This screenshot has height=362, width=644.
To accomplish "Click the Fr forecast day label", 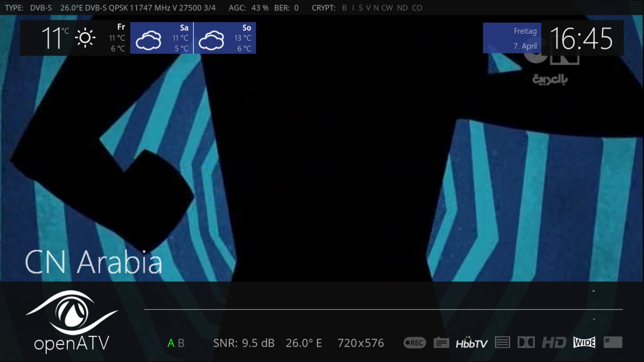I will pyautogui.click(x=121, y=27).
